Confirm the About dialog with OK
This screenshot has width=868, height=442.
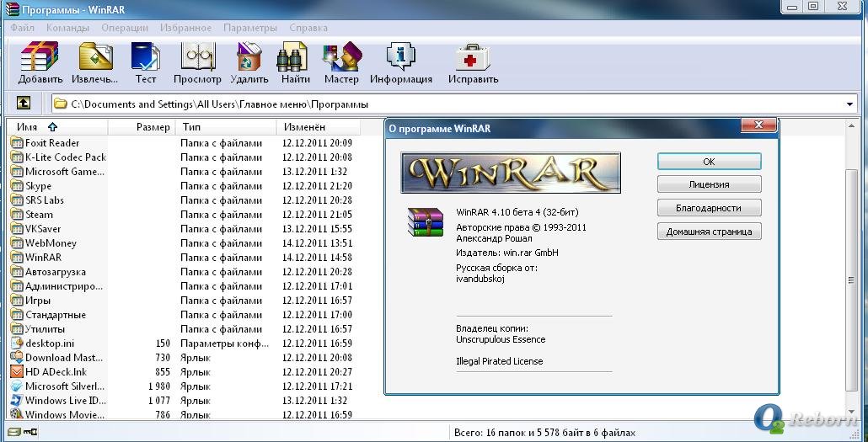(x=709, y=162)
